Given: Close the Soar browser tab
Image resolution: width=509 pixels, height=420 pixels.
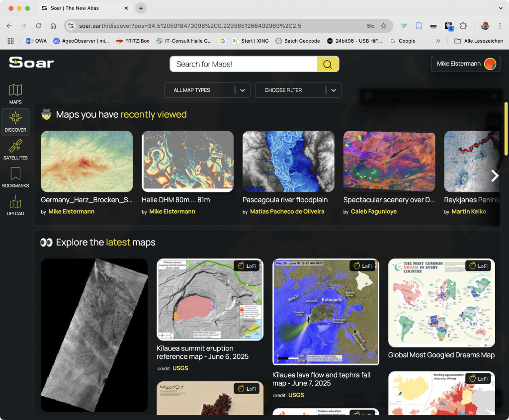Looking at the screenshot, I should coord(126,8).
